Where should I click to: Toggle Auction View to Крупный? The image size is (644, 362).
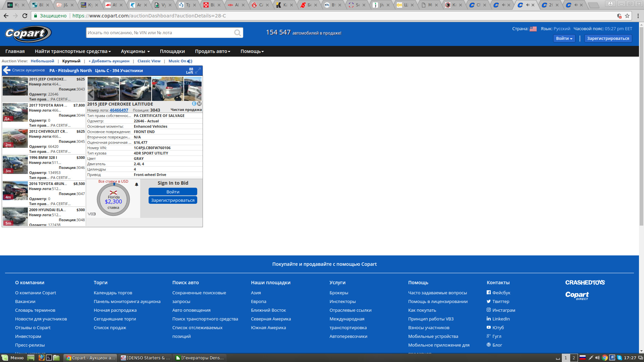pyautogui.click(x=71, y=61)
